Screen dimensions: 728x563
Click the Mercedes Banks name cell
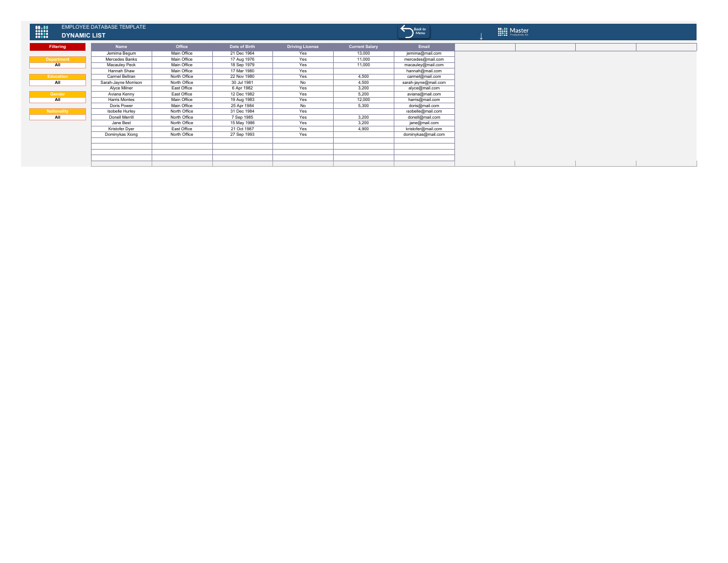pyautogui.click(x=121, y=59)
